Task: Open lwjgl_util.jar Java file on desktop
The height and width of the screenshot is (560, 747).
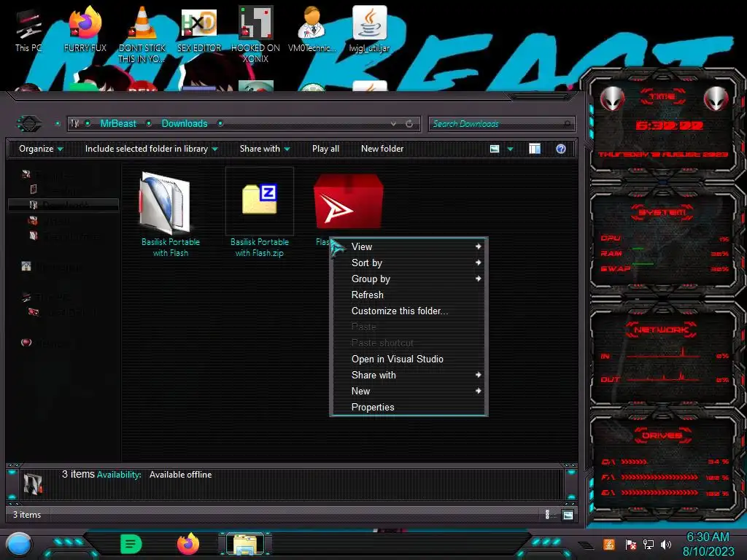Action: 369,29
